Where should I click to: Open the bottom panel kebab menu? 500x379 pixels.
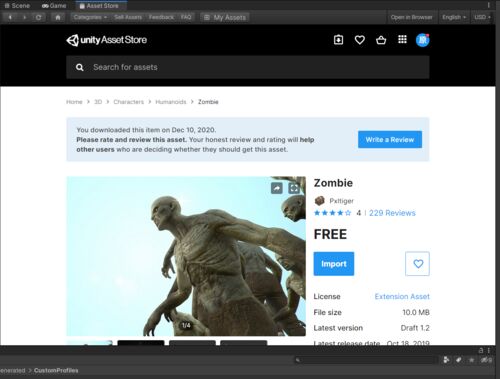point(489,350)
